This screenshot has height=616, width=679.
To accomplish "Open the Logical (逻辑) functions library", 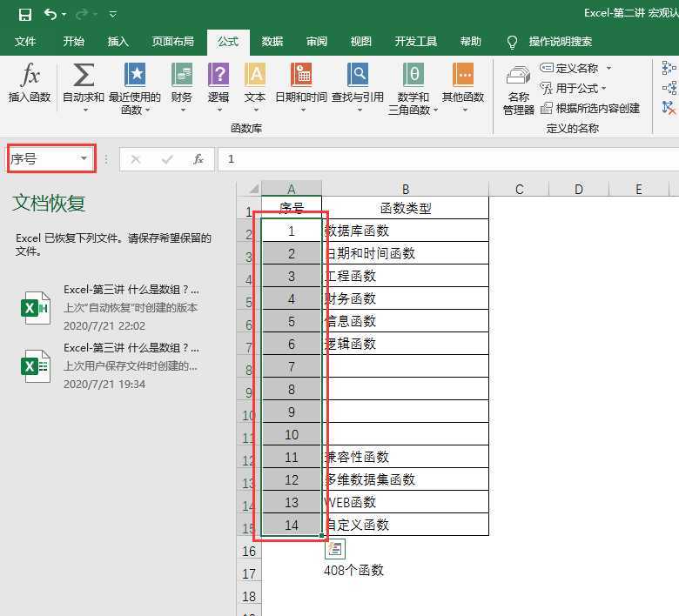I will pyautogui.click(x=218, y=77).
